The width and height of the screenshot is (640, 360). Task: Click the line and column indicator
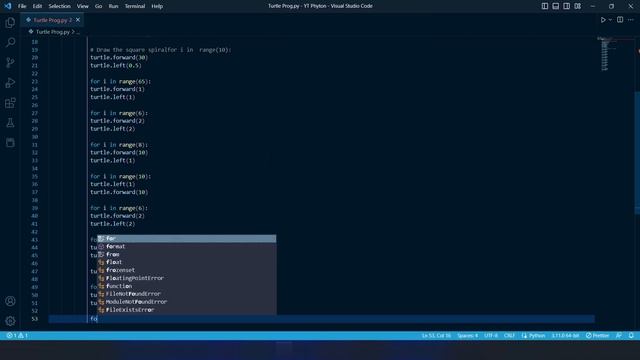436,336
